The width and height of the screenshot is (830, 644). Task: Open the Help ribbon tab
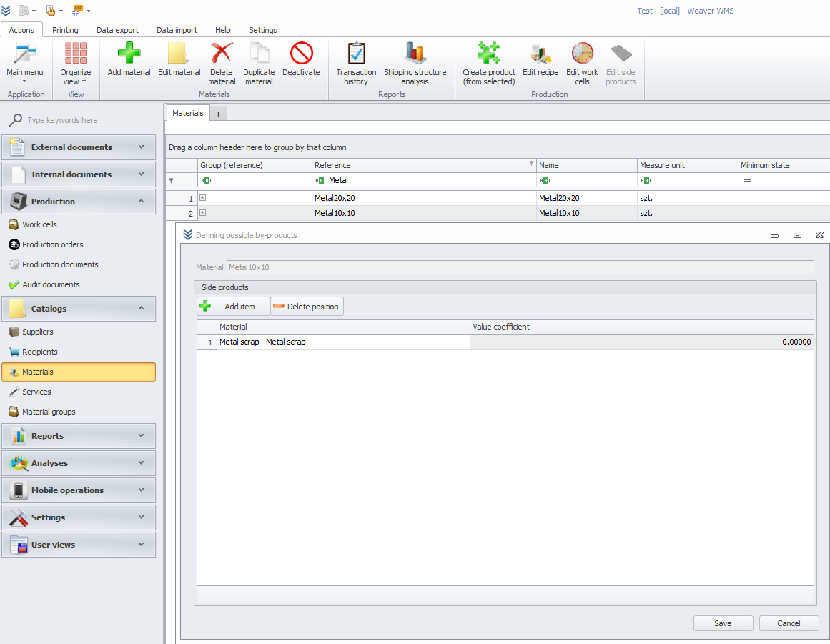pos(223,30)
